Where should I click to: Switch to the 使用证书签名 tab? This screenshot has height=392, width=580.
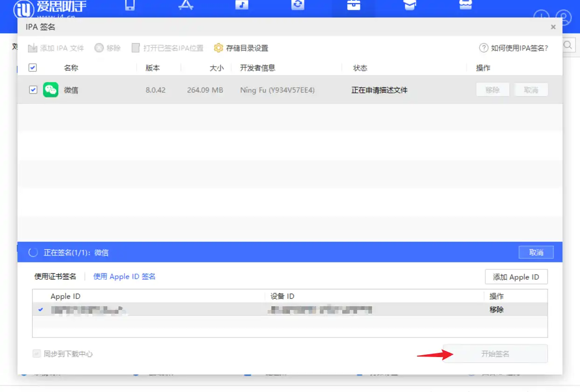coord(55,276)
